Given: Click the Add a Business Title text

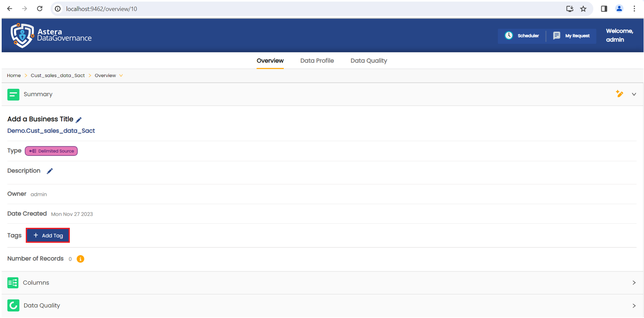Looking at the screenshot, I should [x=40, y=119].
